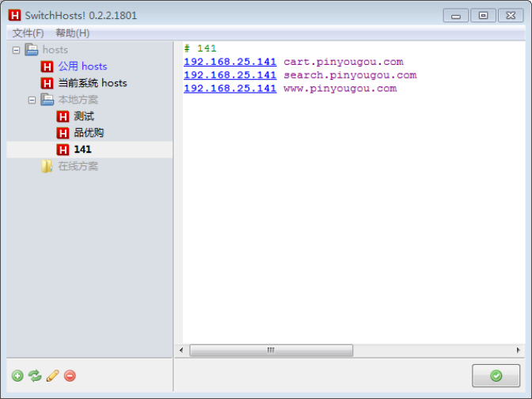Viewport: 532px width, 399px height.
Task: Select the 公用 hosts entry
Action: coord(82,66)
